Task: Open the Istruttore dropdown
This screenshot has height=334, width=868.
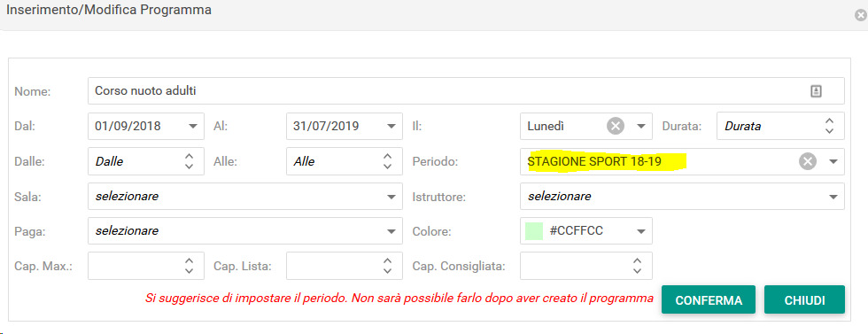Action: 833,197
